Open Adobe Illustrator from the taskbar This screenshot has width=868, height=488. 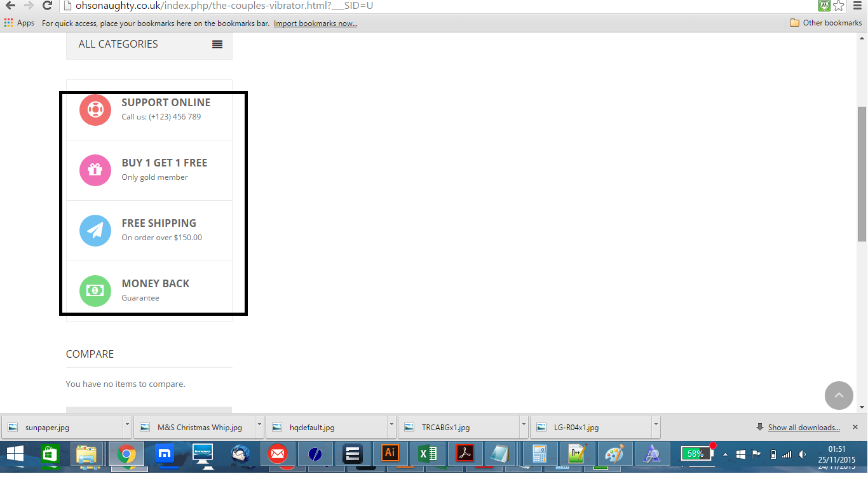coord(390,454)
